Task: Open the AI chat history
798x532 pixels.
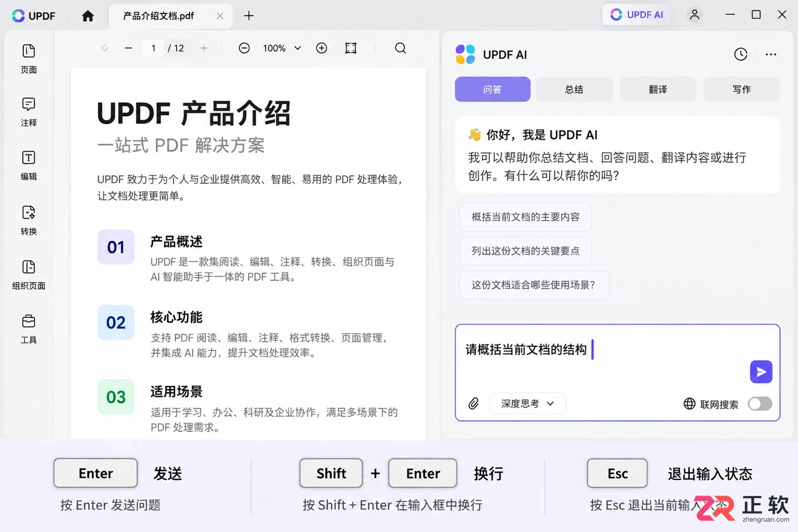Action: 741,54
